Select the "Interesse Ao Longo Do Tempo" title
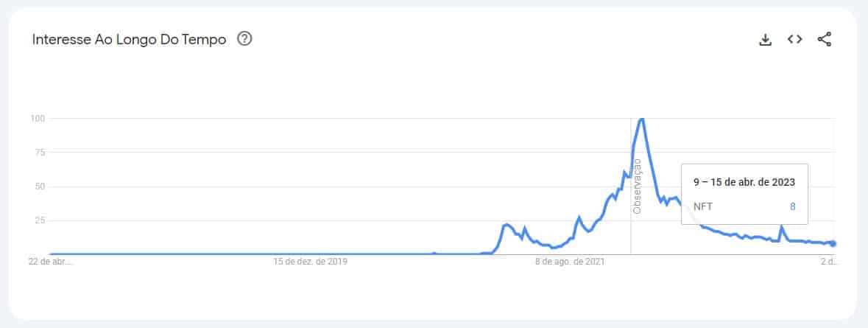Image resolution: width=868 pixels, height=328 pixels. coord(129,39)
